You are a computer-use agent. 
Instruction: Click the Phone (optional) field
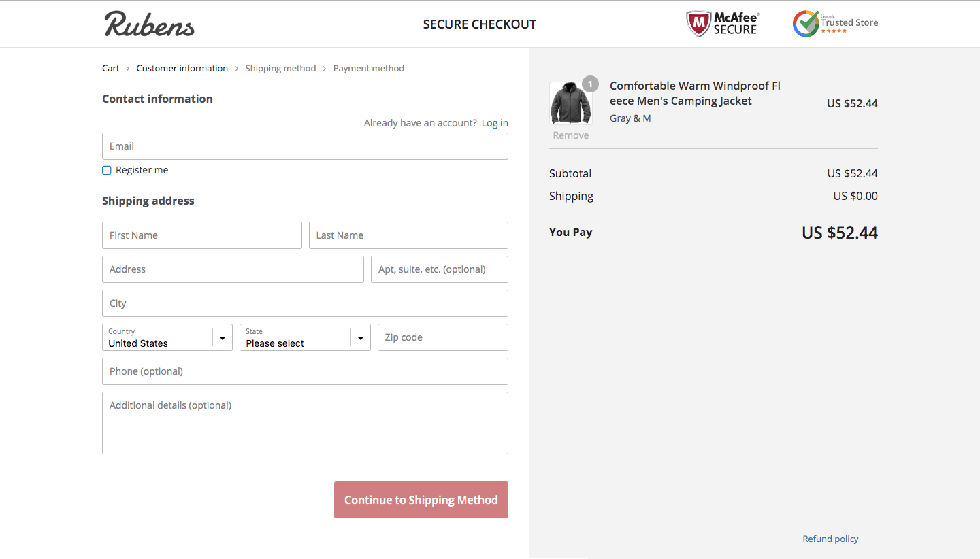pos(305,371)
